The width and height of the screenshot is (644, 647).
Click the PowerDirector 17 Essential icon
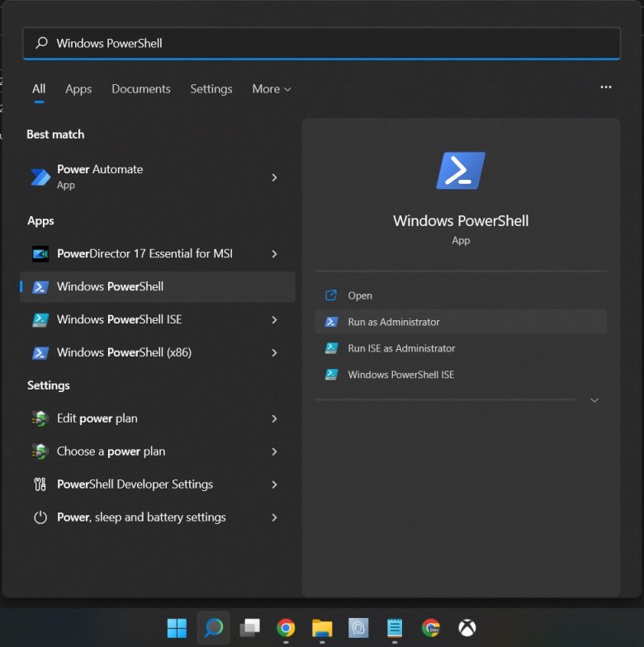coord(40,254)
